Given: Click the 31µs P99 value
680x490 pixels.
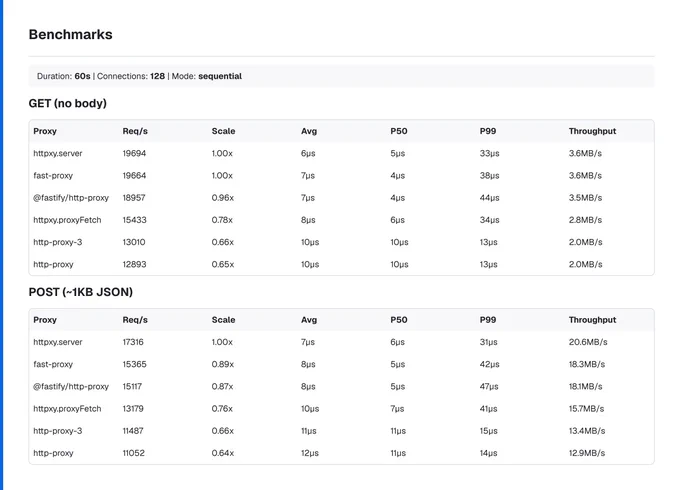Looking at the screenshot, I should click(x=489, y=342).
